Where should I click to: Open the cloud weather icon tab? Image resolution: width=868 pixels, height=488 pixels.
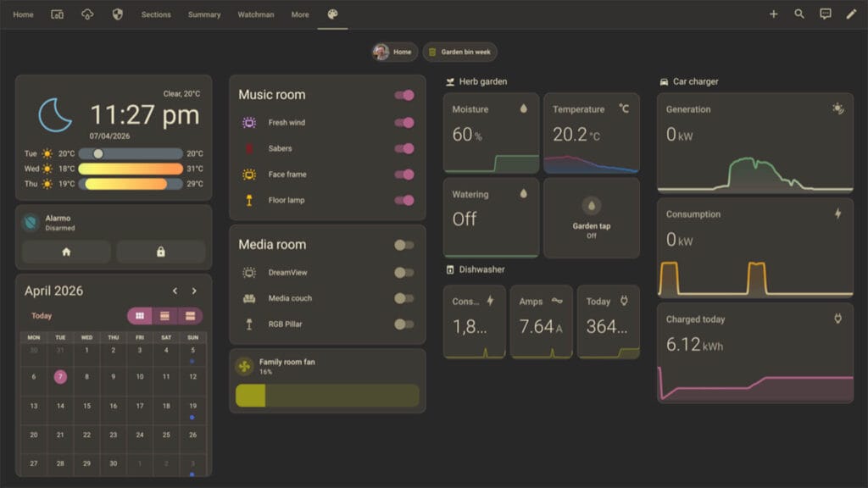[87, 14]
